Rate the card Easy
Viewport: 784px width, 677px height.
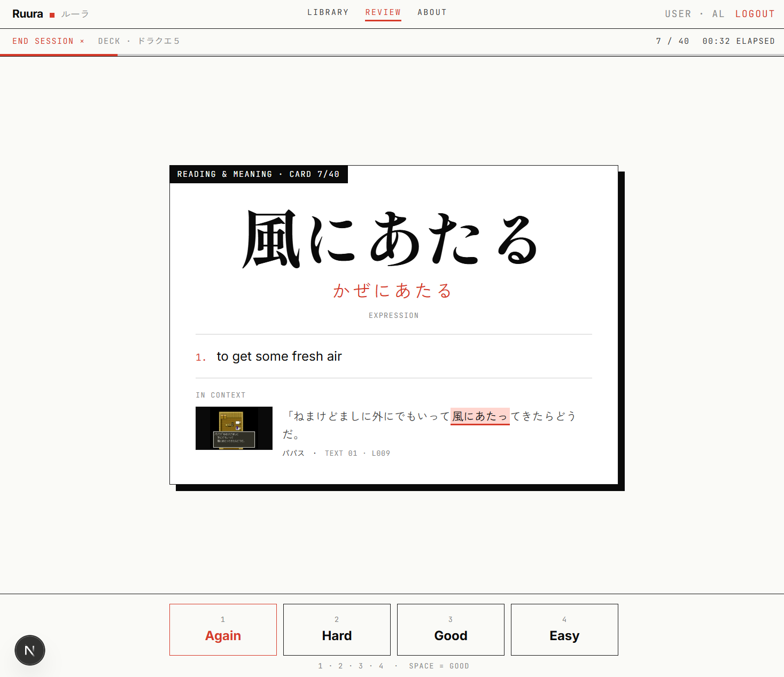click(x=564, y=629)
